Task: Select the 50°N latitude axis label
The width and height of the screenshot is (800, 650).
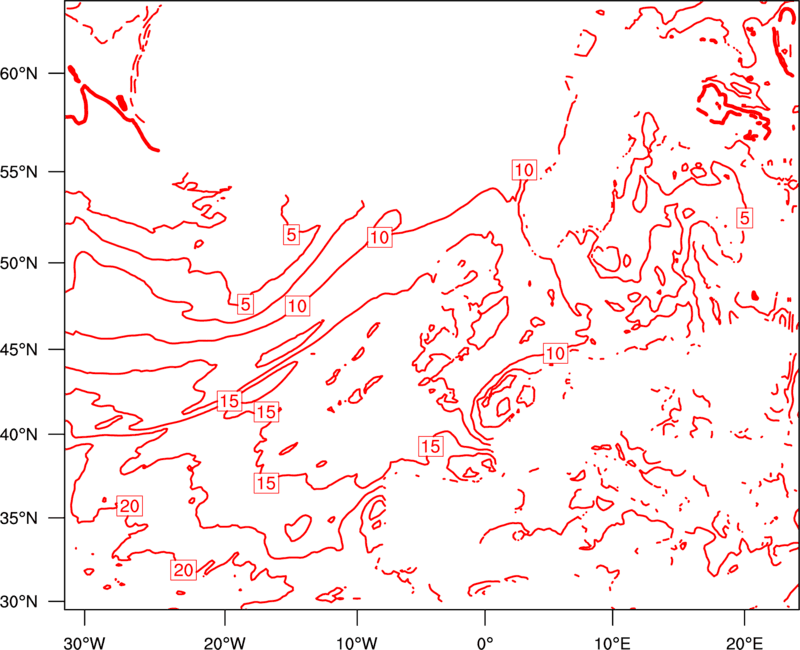Action: [19, 263]
